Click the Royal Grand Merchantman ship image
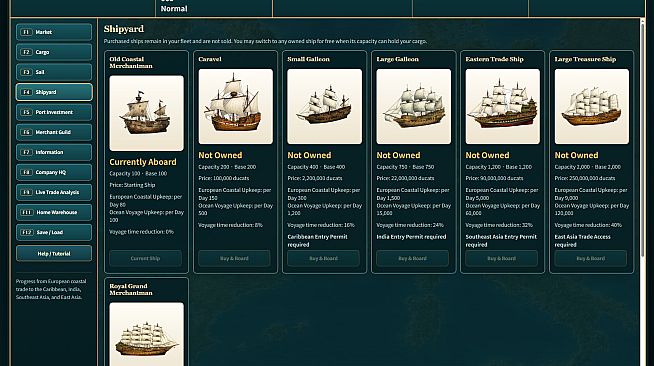The width and height of the screenshot is (654, 366). [146, 334]
